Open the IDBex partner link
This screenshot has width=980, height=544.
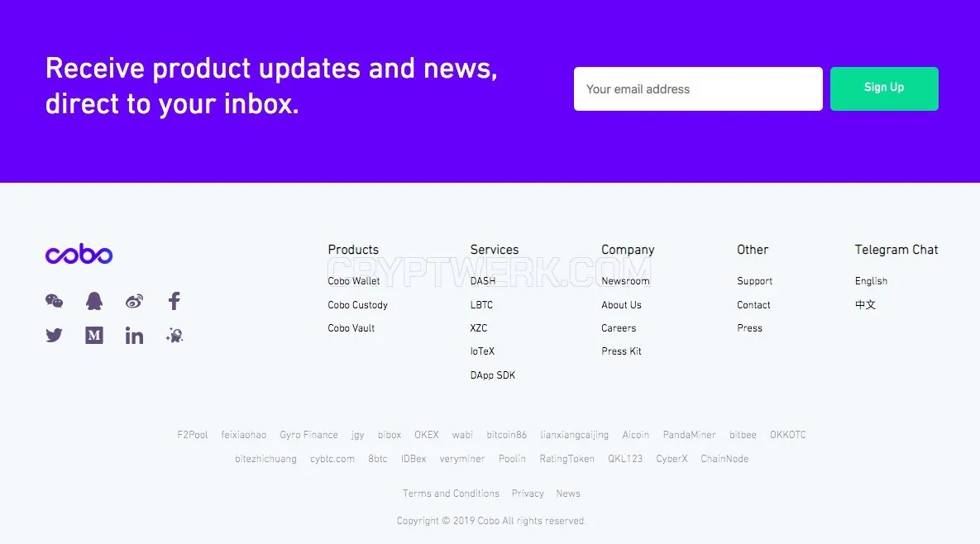tap(414, 459)
